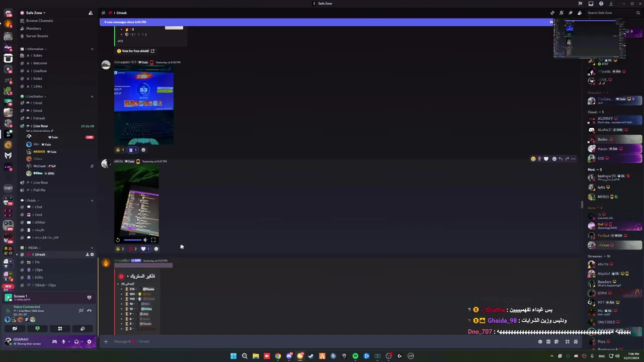Collapse the MEDIA category
644x362 pixels.
33,248
